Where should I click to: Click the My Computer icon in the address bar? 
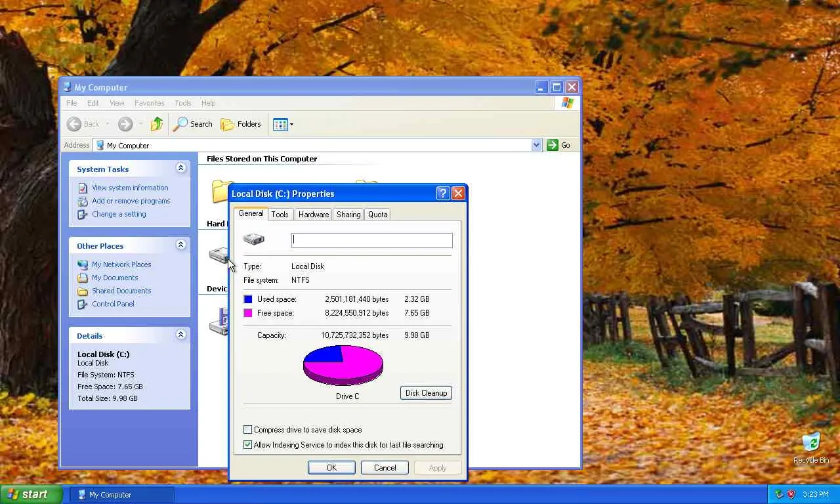(100, 145)
